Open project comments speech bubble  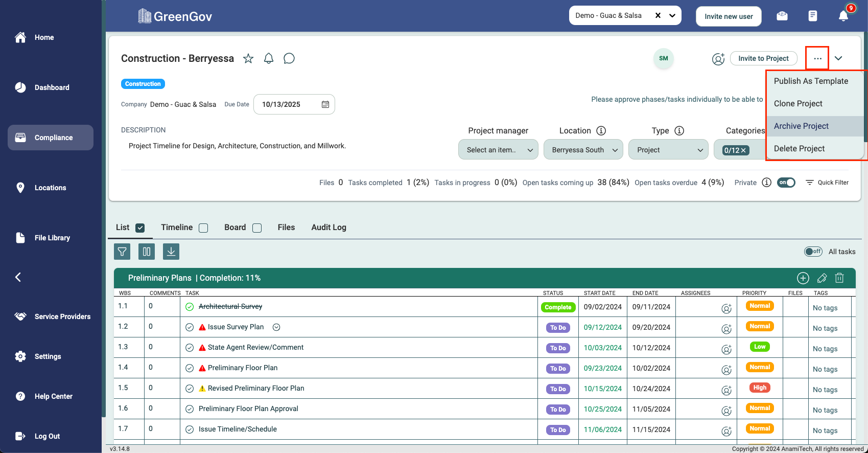[x=289, y=58]
